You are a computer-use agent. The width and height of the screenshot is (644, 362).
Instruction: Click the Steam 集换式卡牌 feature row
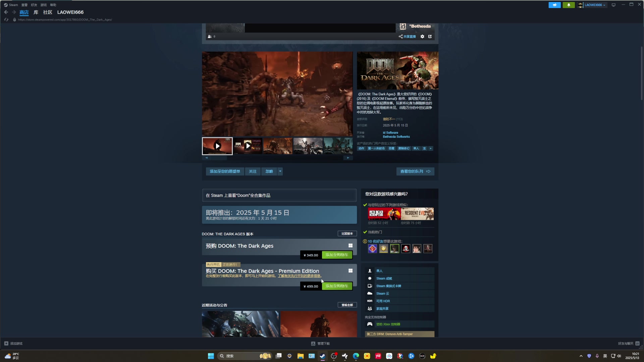point(399,286)
